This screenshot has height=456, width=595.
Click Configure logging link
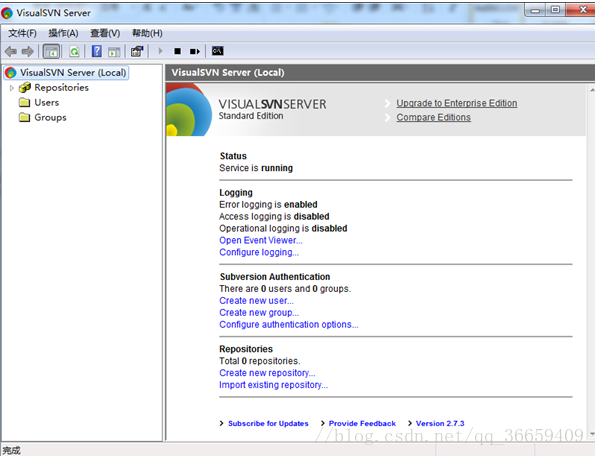click(259, 252)
